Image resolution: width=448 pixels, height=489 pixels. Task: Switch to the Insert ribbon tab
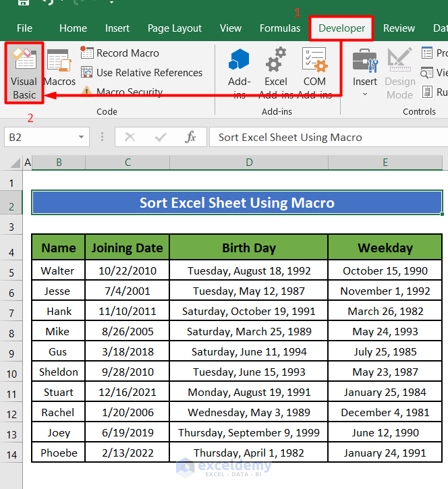pos(117,28)
